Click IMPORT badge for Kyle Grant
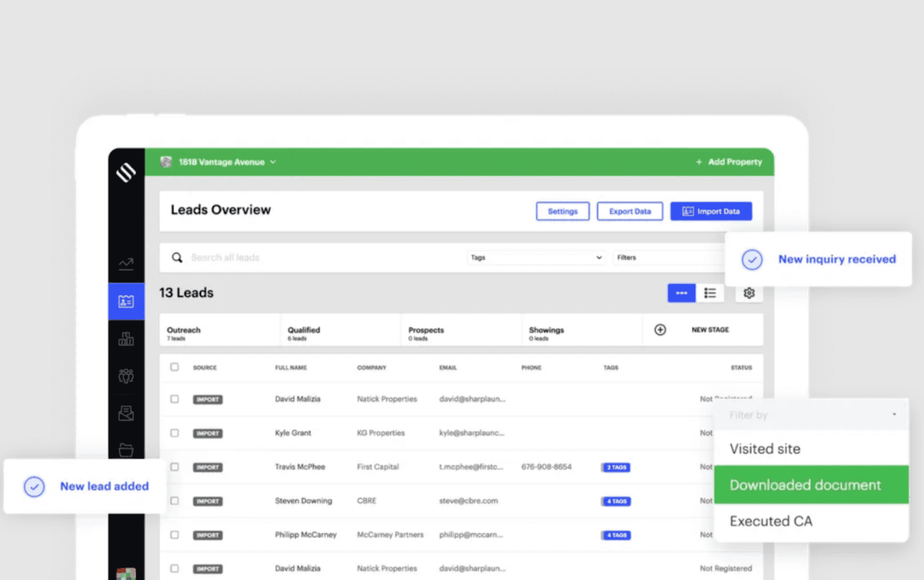This screenshot has height=580, width=924. [x=207, y=433]
